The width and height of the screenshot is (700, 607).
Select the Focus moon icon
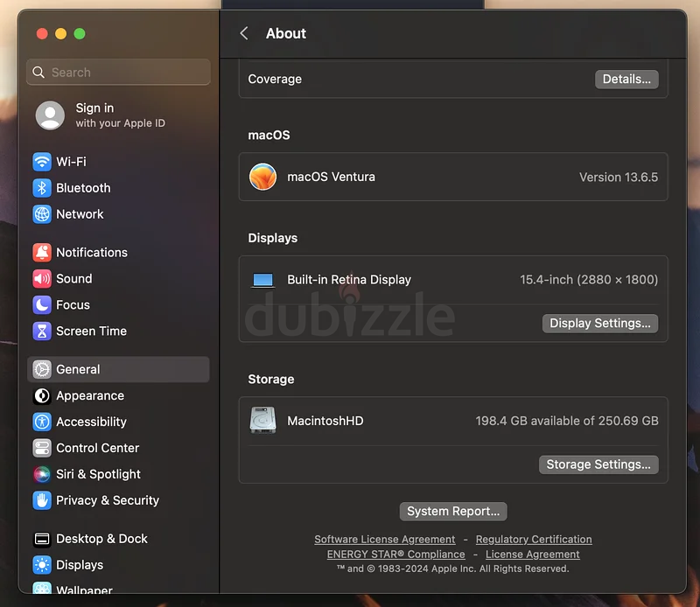click(42, 305)
